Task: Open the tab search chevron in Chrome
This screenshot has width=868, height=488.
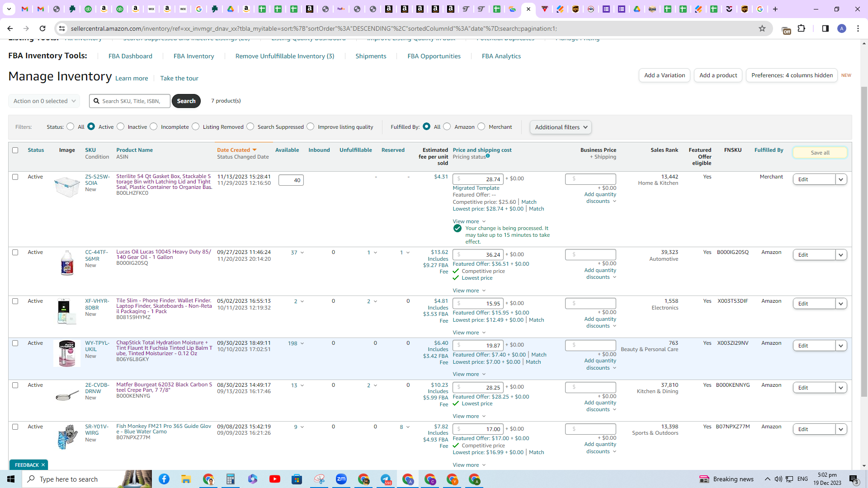Action: point(9,9)
